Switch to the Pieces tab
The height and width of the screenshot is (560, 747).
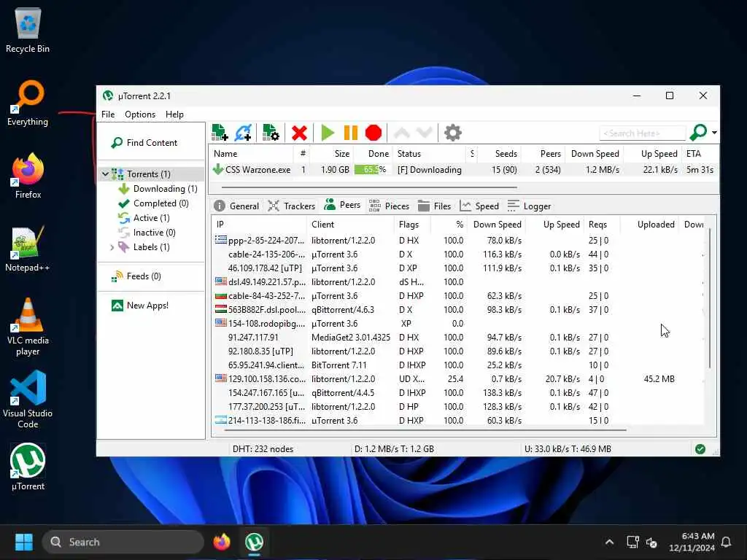pyautogui.click(x=389, y=206)
